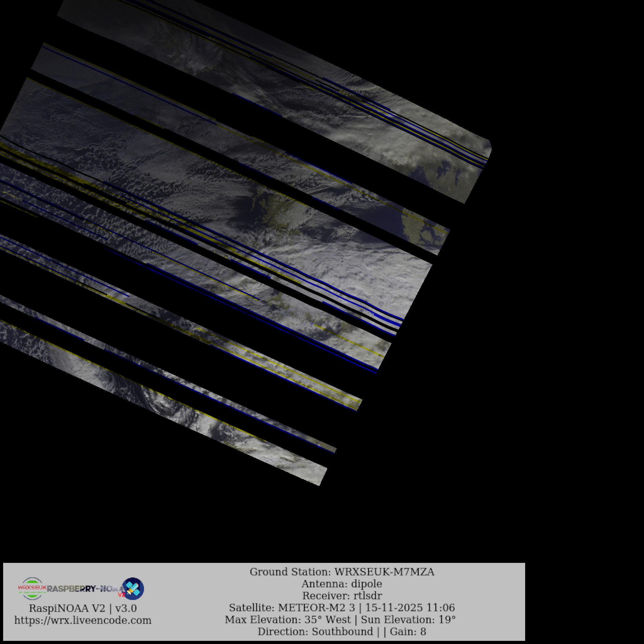Click the RaspiNOAA V2 | v3.0 label
Image resolution: width=644 pixels, height=644 pixels.
coord(83,608)
